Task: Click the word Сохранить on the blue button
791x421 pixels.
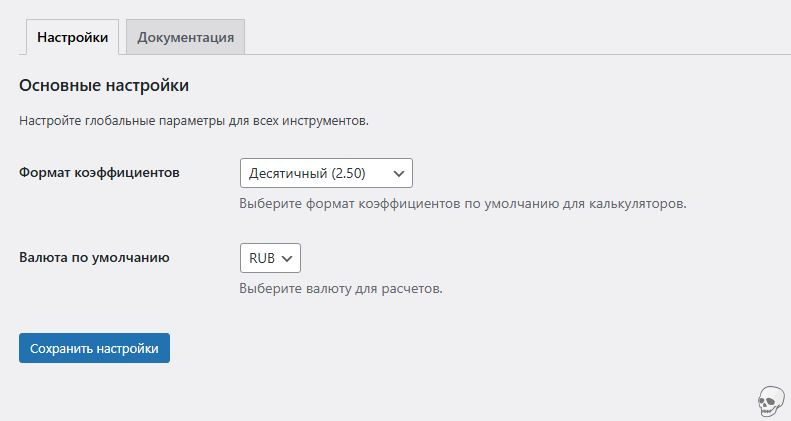Action: (61, 348)
